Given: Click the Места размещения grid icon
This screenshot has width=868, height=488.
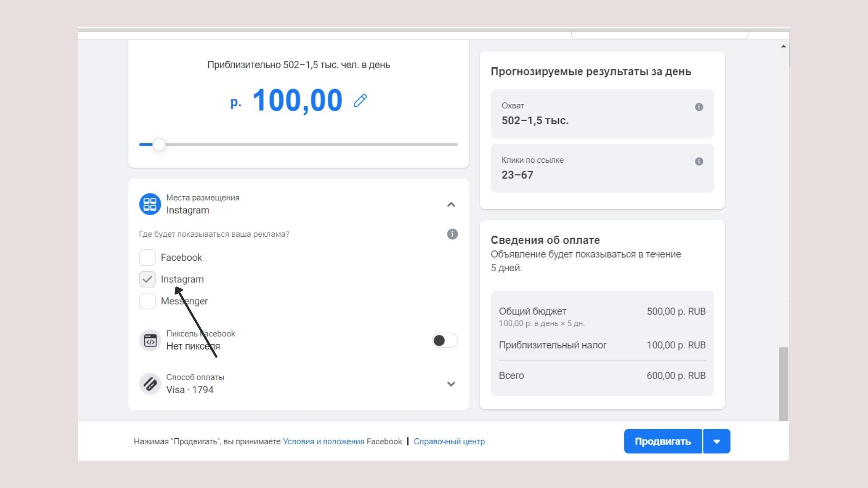Looking at the screenshot, I should point(150,204).
